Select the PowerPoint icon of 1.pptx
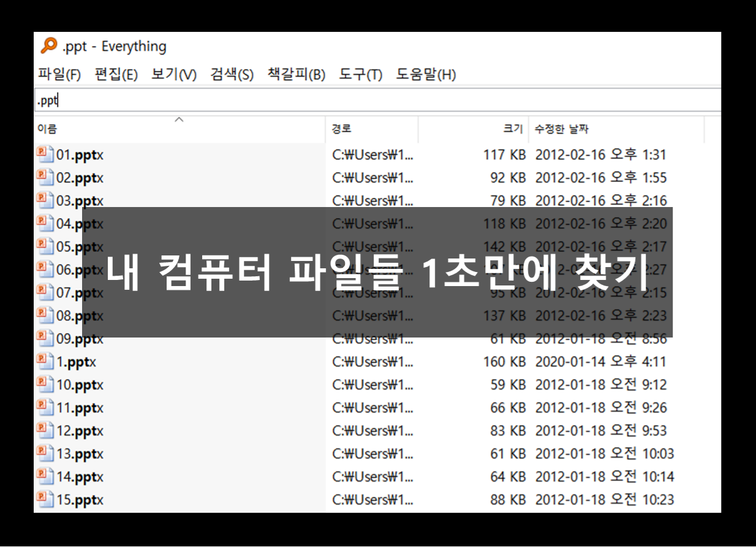This screenshot has height=547, width=756. tap(45, 361)
